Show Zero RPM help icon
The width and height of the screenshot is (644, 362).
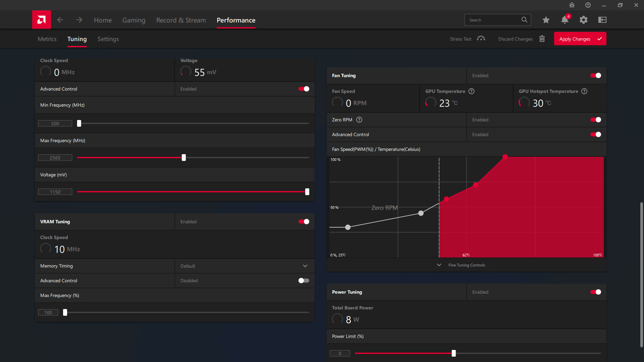tap(359, 120)
